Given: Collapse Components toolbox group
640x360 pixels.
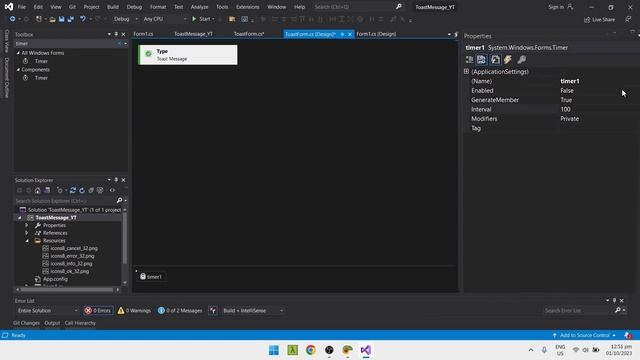Looking at the screenshot, I should click(x=18, y=69).
